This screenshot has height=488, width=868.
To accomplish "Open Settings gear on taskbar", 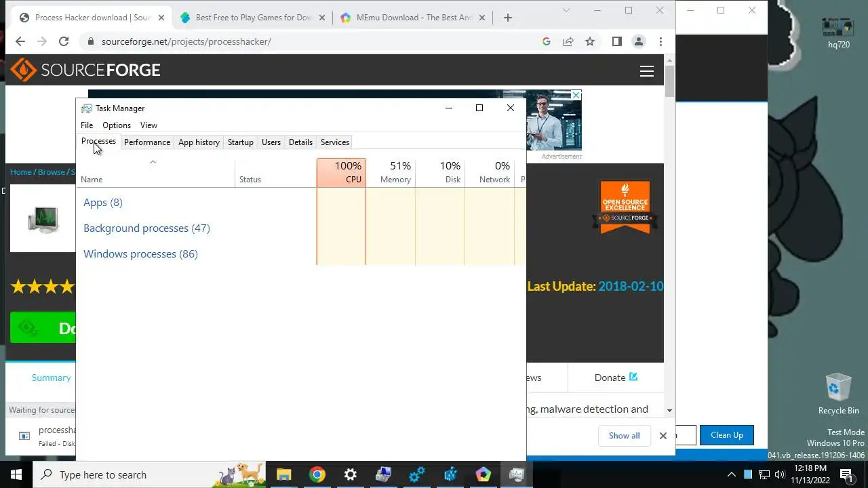I will 351,474.
